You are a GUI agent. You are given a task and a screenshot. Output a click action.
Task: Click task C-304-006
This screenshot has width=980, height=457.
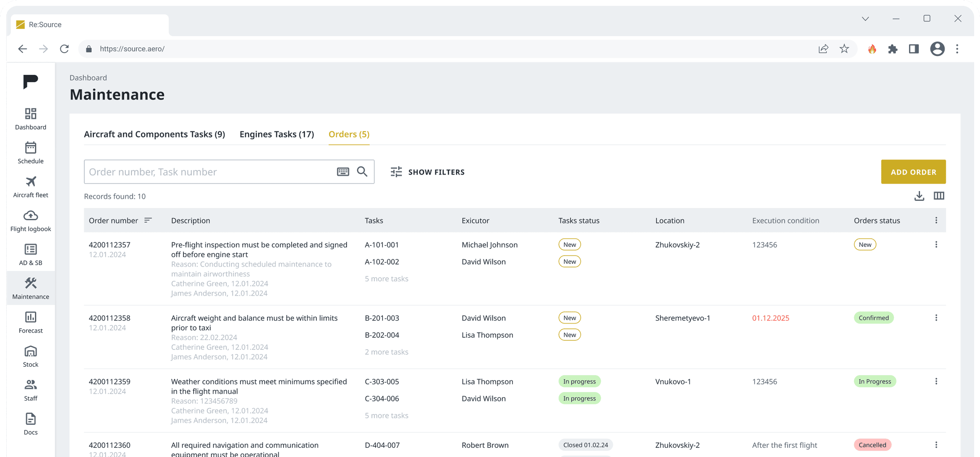tap(382, 398)
